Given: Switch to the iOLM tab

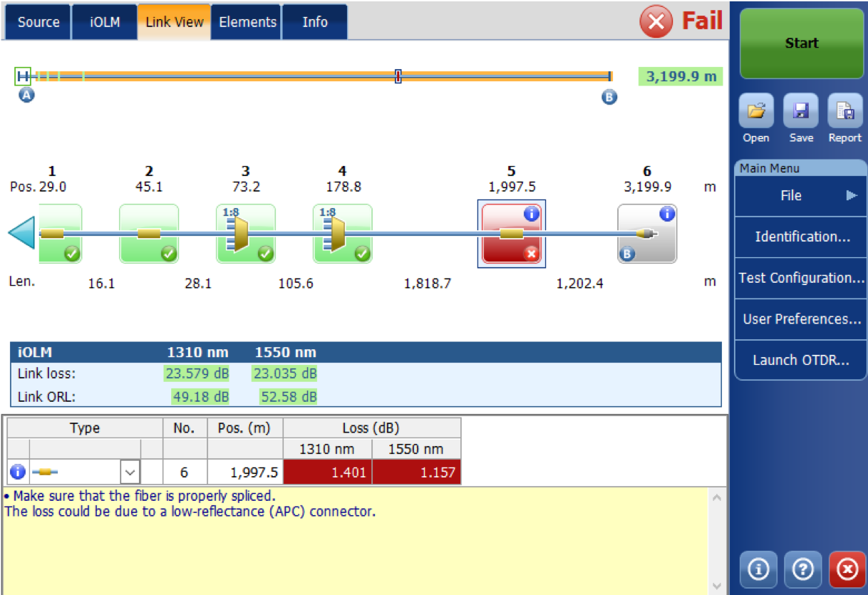Looking at the screenshot, I should 105,22.
